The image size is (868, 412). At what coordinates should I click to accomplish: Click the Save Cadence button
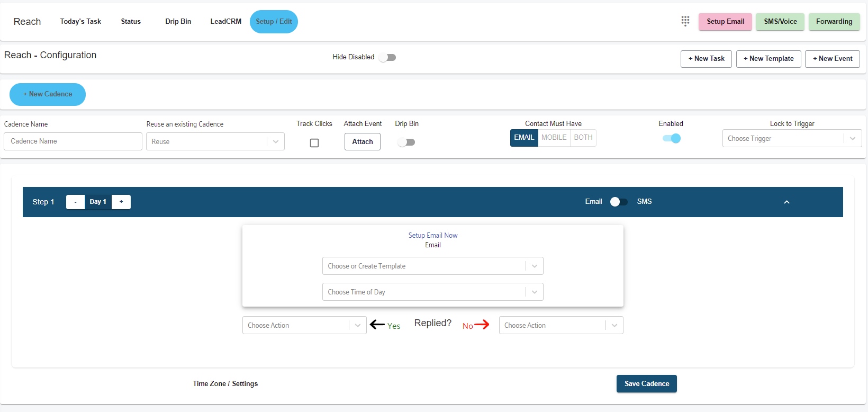[x=647, y=384]
